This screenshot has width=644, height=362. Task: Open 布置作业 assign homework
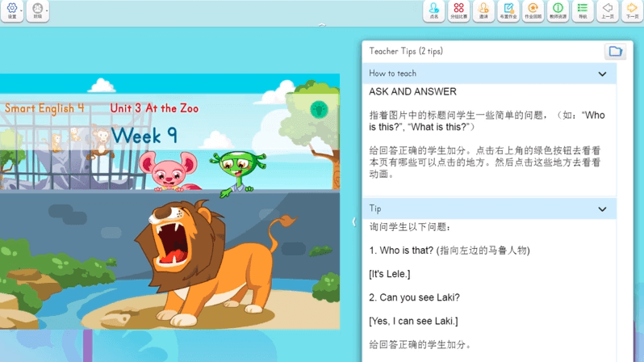click(x=508, y=11)
